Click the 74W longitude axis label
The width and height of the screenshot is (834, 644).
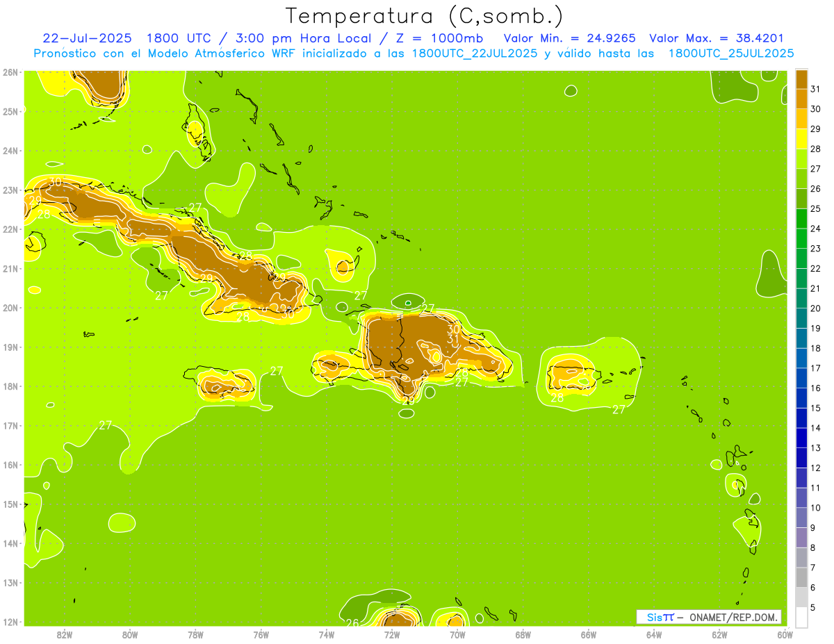point(327,634)
